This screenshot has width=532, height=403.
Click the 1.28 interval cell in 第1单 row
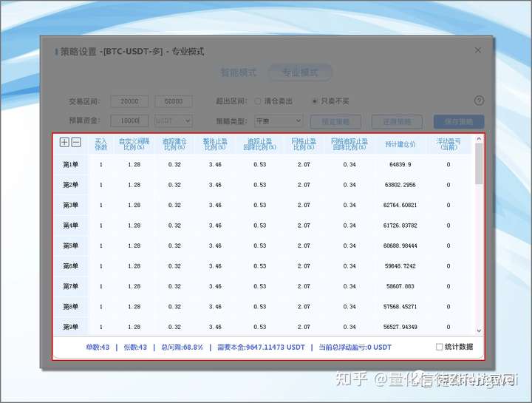(x=134, y=165)
